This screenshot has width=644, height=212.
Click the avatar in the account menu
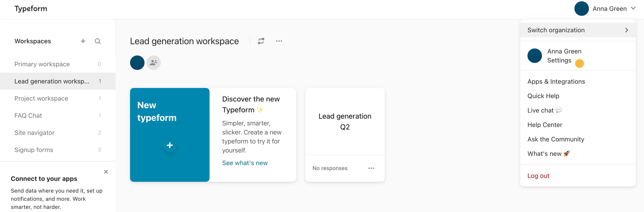click(x=534, y=56)
